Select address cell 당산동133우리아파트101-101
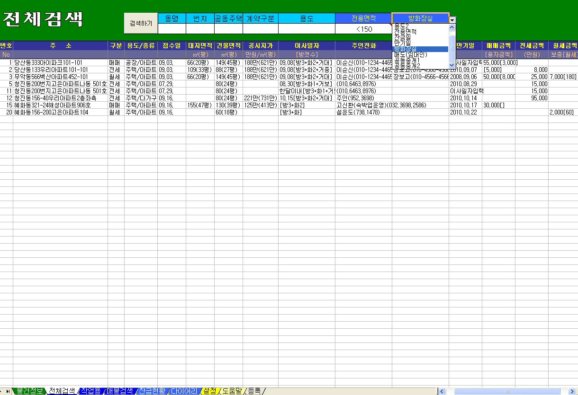 pyautogui.click(x=60, y=70)
